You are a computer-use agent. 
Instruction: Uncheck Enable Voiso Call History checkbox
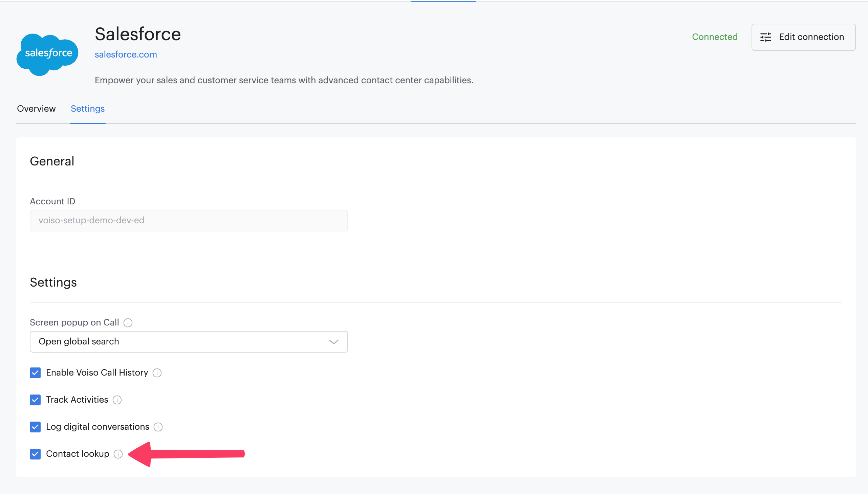(35, 373)
